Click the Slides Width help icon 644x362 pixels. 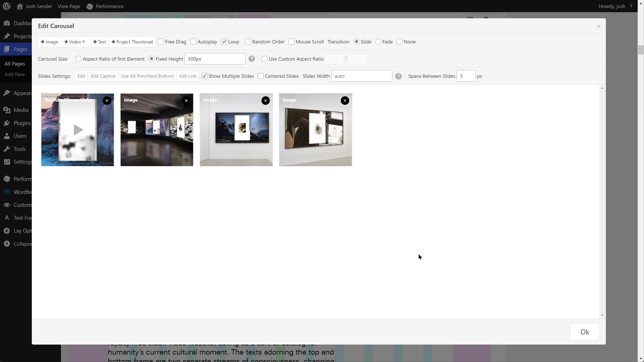(x=398, y=76)
